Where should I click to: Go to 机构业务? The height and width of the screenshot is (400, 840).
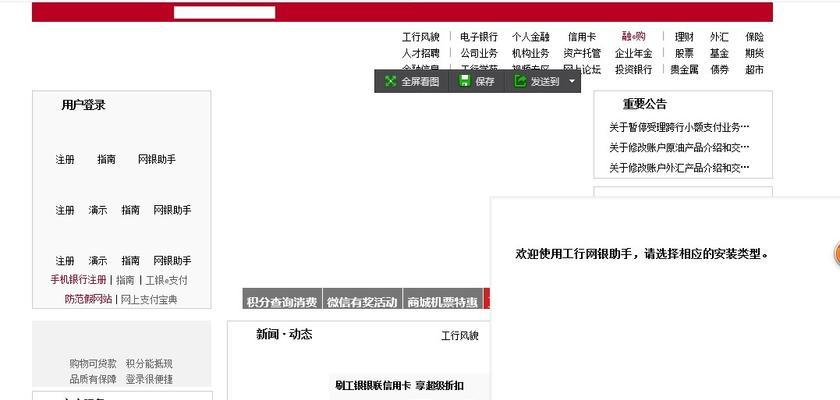coord(530,54)
